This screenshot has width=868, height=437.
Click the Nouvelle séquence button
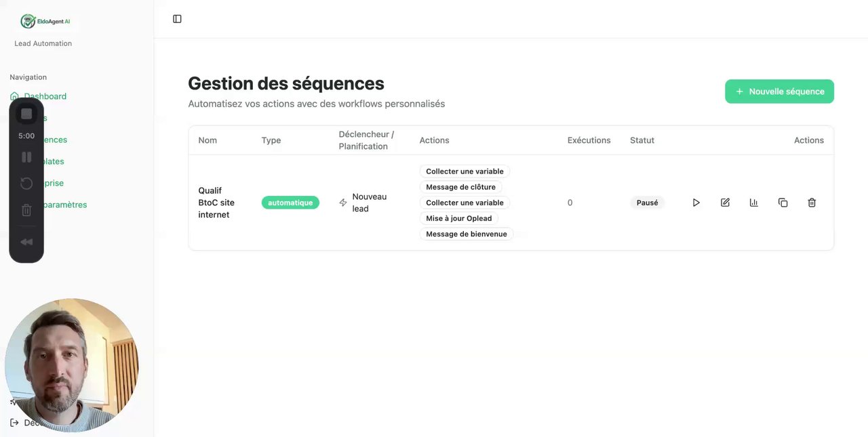(779, 91)
